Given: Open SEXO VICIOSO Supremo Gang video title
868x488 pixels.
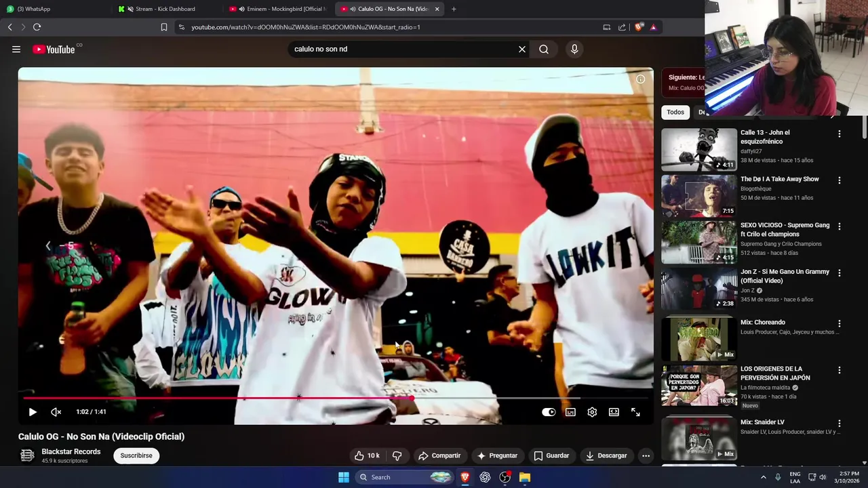Looking at the screenshot, I should [x=785, y=230].
